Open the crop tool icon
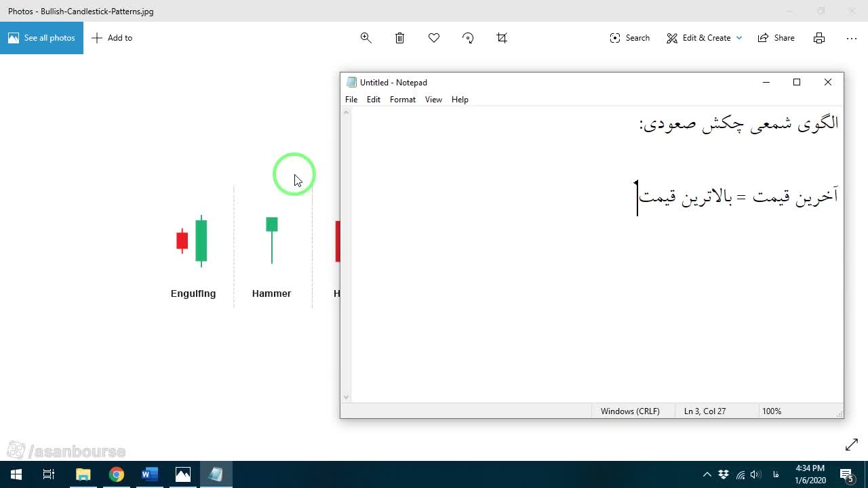Viewport: 868px width, 488px height. coord(502,38)
